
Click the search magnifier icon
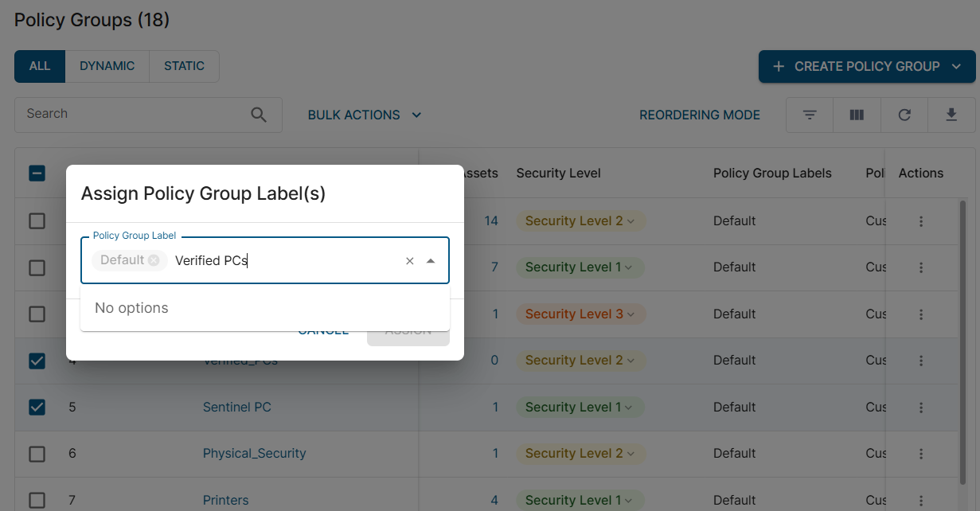point(259,115)
